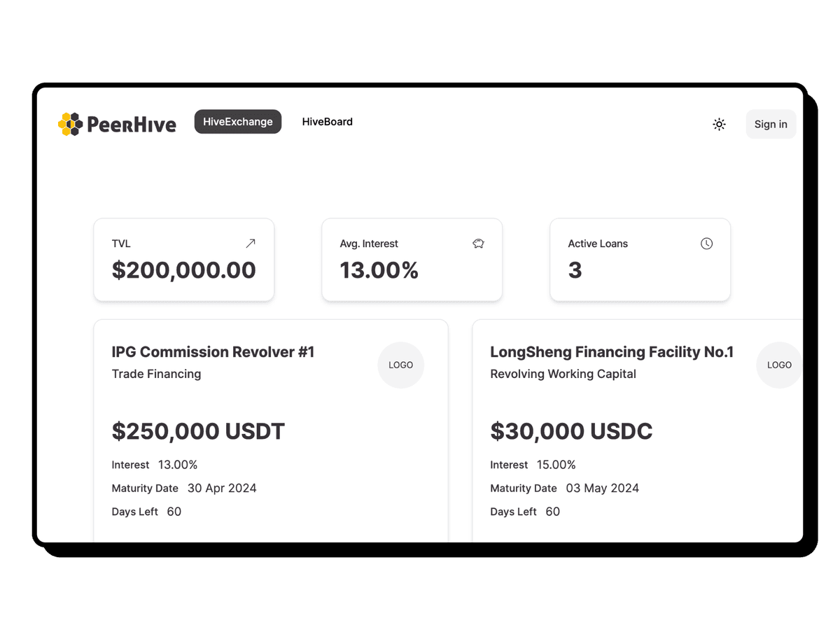Click the TVL $200,000.00 stat card
Viewport: 840px width, 630px height.
pyautogui.click(x=183, y=259)
